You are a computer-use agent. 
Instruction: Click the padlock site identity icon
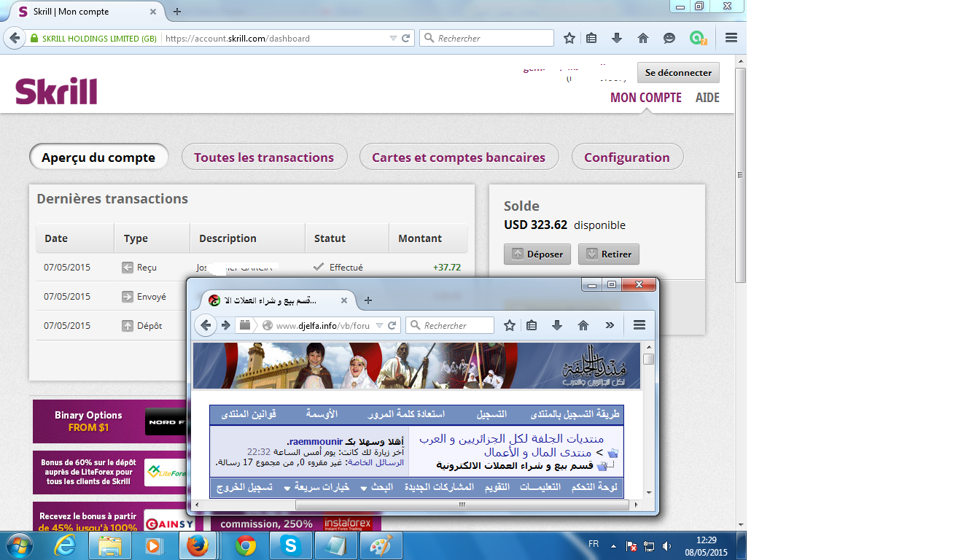[34, 38]
